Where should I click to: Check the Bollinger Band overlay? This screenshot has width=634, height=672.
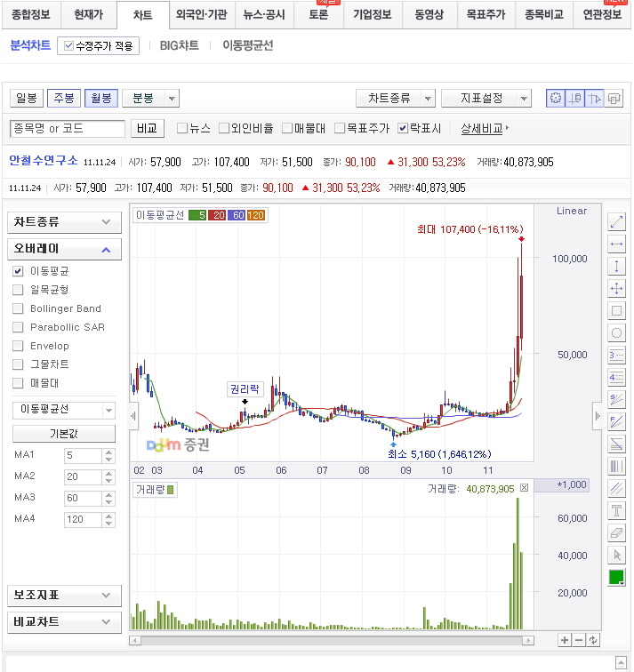[x=18, y=308]
